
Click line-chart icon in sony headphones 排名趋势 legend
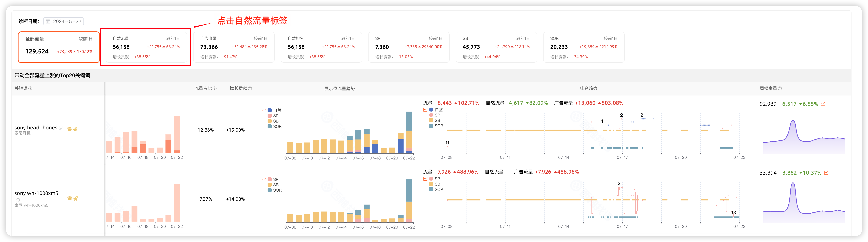(x=425, y=110)
